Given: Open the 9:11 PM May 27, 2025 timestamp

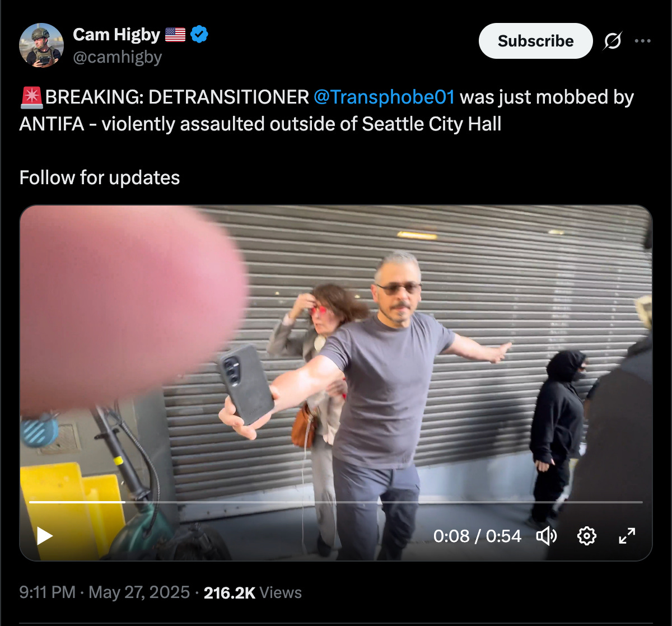Looking at the screenshot, I should [105, 592].
